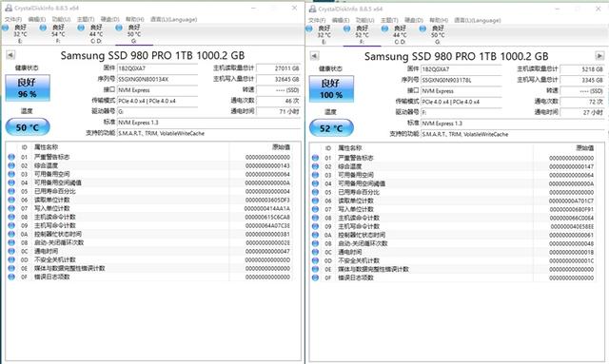Click the 50 °C temperature button
The width and height of the screenshot is (609, 364).
pyautogui.click(x=28, y=127)
